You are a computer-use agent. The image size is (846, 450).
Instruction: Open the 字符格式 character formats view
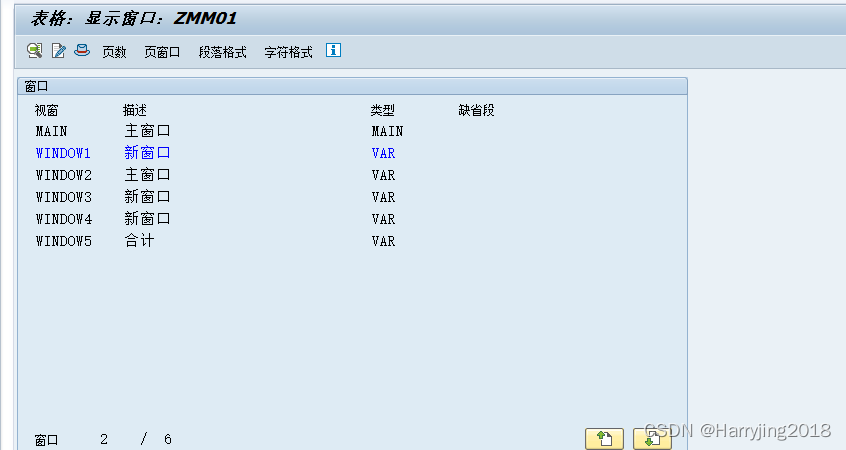(288, 52)
